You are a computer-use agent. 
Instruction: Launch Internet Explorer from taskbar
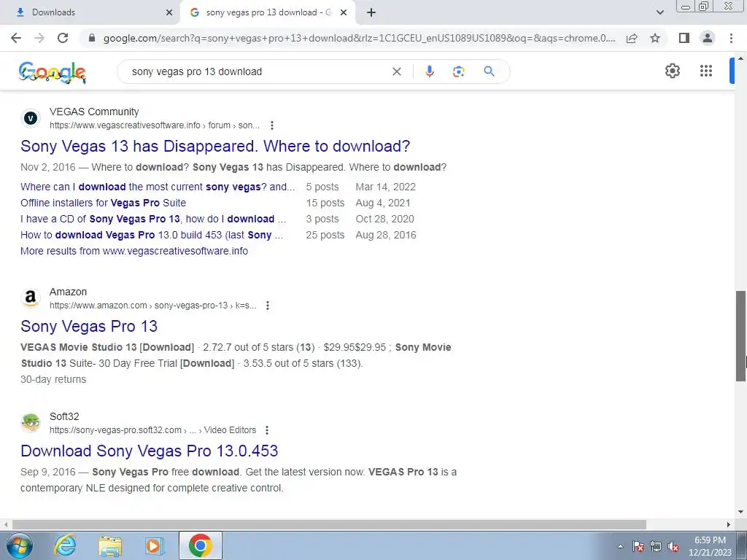tap(65, 545)
